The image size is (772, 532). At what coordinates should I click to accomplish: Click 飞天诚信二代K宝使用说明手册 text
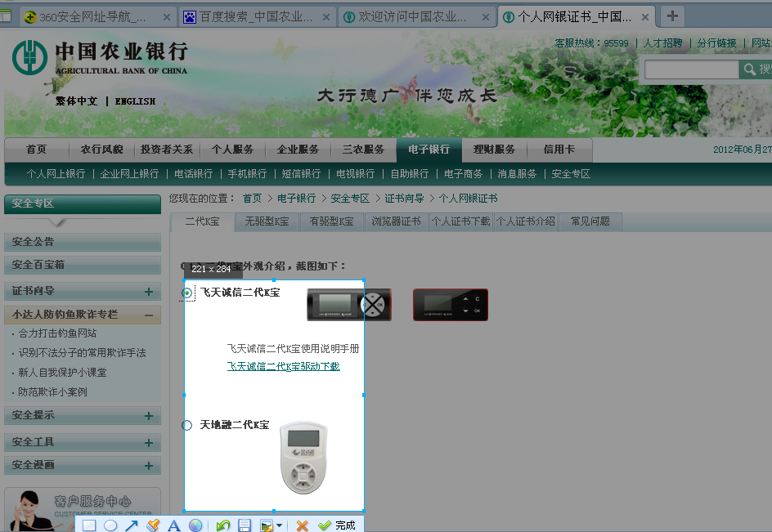click(x=293, y=348)
